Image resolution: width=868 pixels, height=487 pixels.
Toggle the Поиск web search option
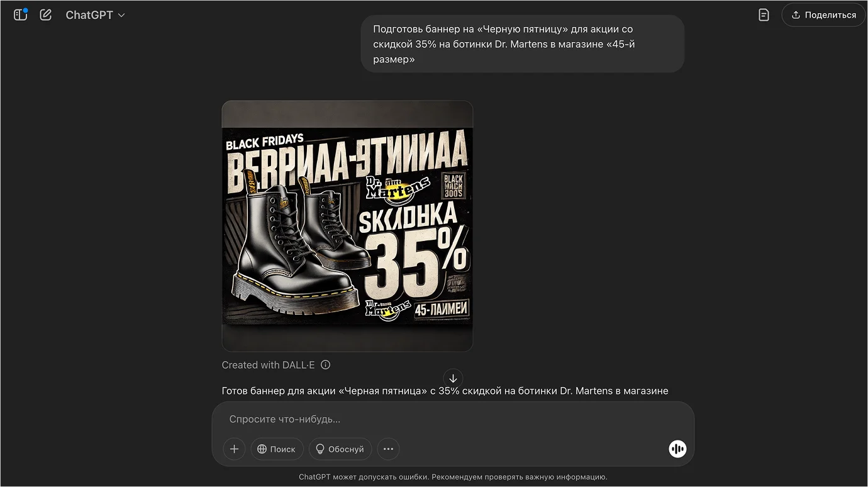coord(277,449)
